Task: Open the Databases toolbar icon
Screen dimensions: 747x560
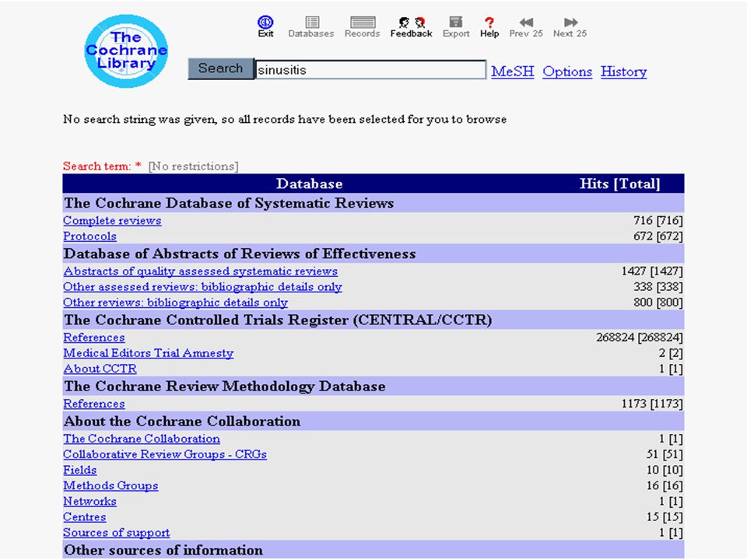Action: [311, 26]
